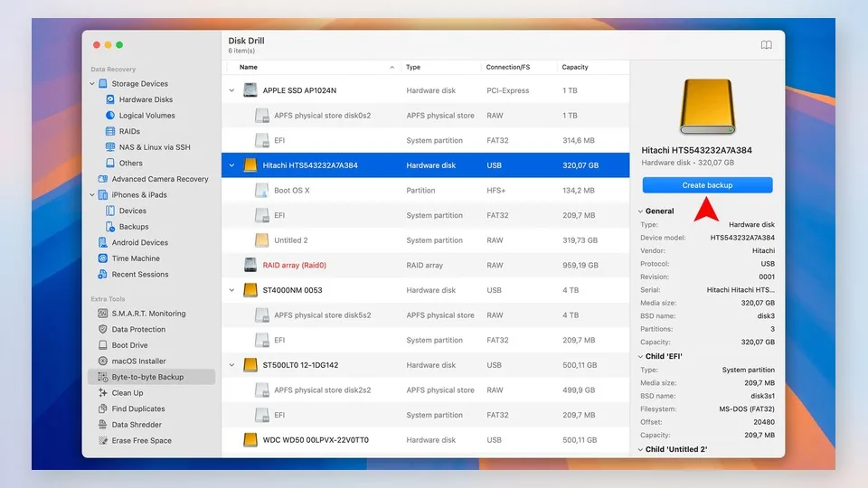Screen dimensions: 868x488
Task: Click the RAIDs sidebar icon
Action: click(x=110, y=131)
